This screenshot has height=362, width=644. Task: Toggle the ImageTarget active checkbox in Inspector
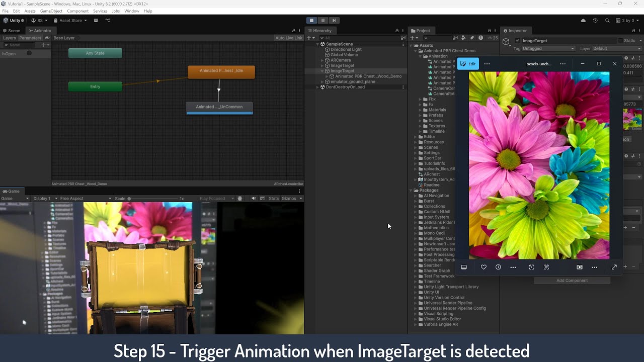point(518,41)
